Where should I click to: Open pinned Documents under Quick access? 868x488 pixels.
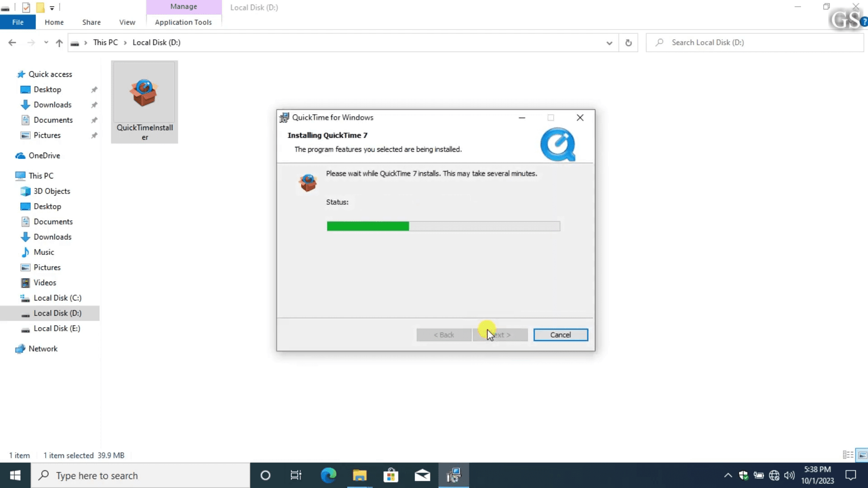click(53, 120)
